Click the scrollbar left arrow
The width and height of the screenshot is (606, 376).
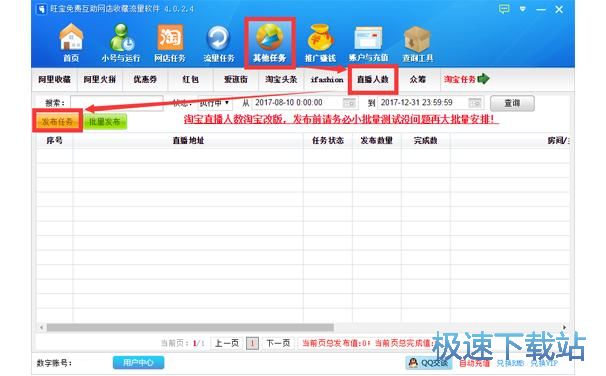tap(41, 328)
